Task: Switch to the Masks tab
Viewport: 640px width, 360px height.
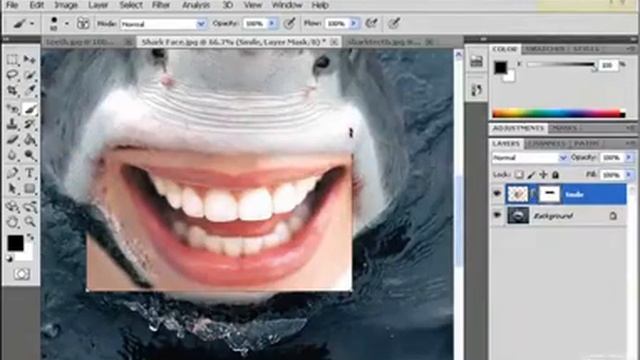Action: point(565,128)
